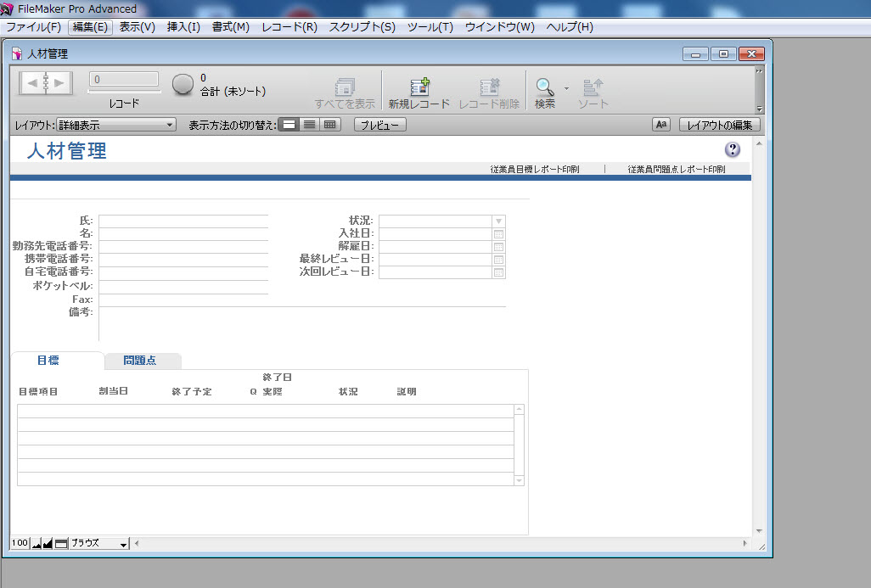871x588 pixels.
Task: Open the dropdown arrow next to 検索
Action: [x=566, y=88]
